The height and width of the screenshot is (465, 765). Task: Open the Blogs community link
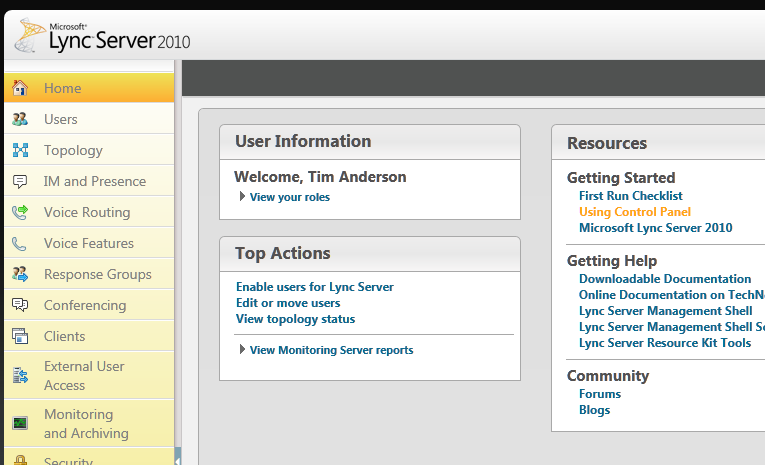pyautogui.click(x=594, y=410)
